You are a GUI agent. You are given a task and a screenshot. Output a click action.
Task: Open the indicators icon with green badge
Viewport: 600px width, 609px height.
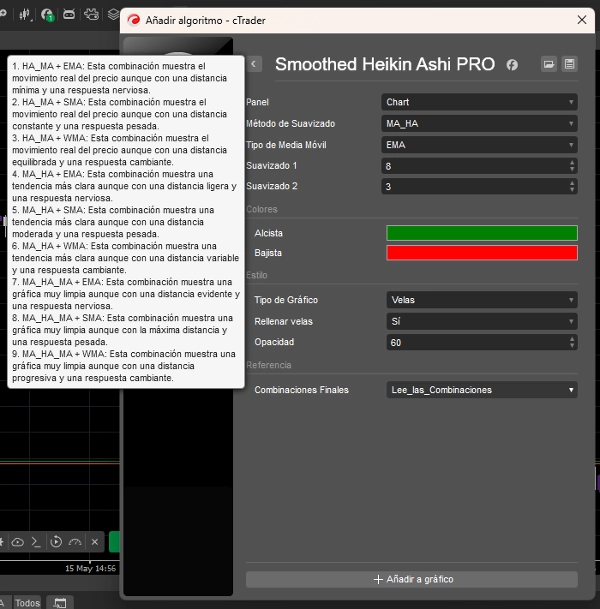(47, 15)
